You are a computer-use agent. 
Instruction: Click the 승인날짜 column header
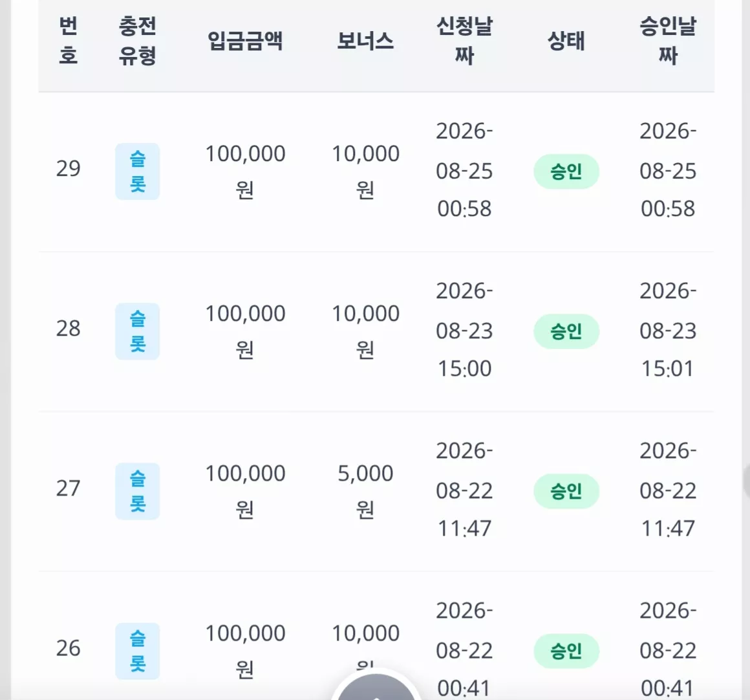668,40
